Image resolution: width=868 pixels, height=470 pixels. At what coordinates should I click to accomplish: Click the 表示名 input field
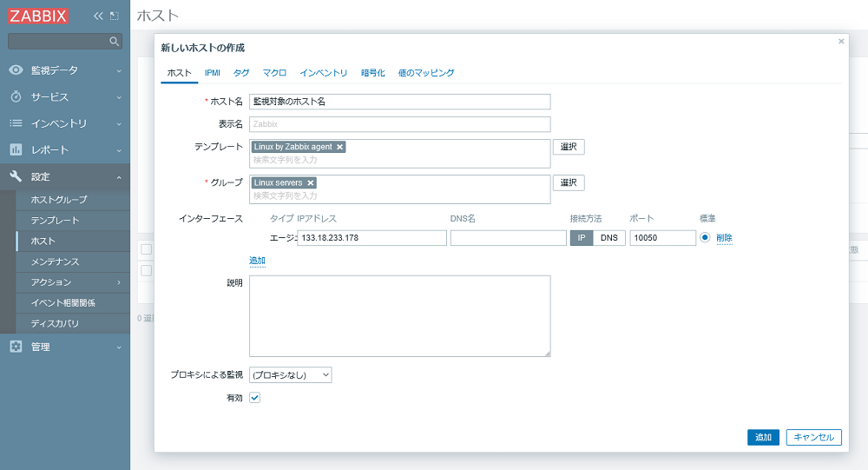(x=399, y=124)
